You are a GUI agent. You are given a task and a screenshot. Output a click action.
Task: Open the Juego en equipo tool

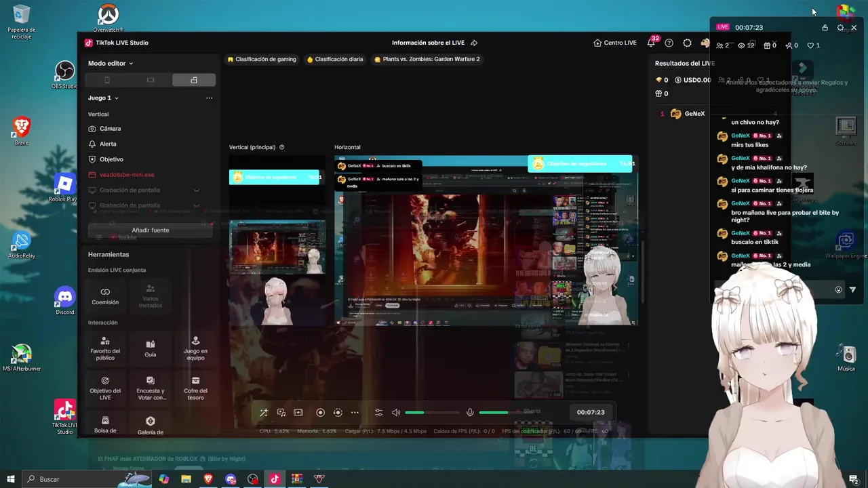click(x=195, y=348)
